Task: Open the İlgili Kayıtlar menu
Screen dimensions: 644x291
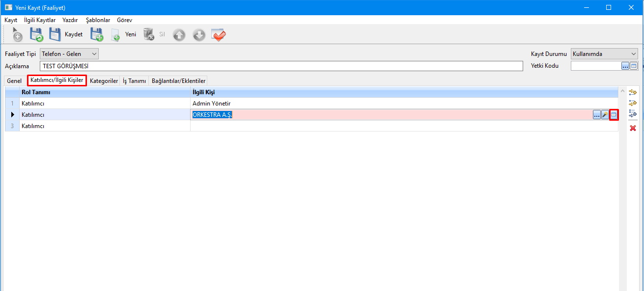Action: coord(40,20)
